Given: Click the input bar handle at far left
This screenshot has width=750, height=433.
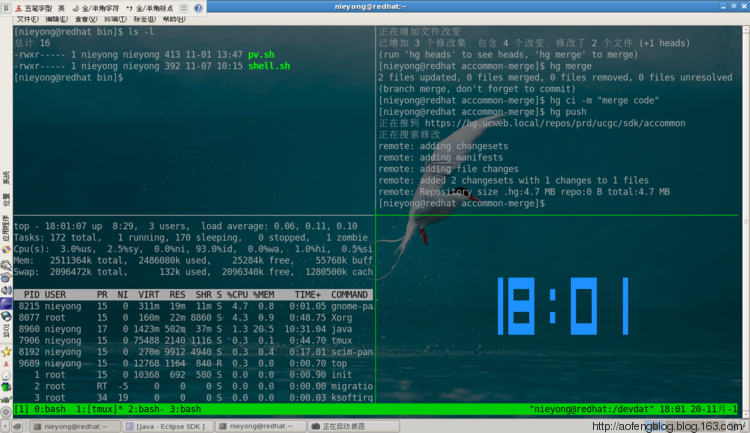Looking at the screenshot, I should [x=6, y=8].
